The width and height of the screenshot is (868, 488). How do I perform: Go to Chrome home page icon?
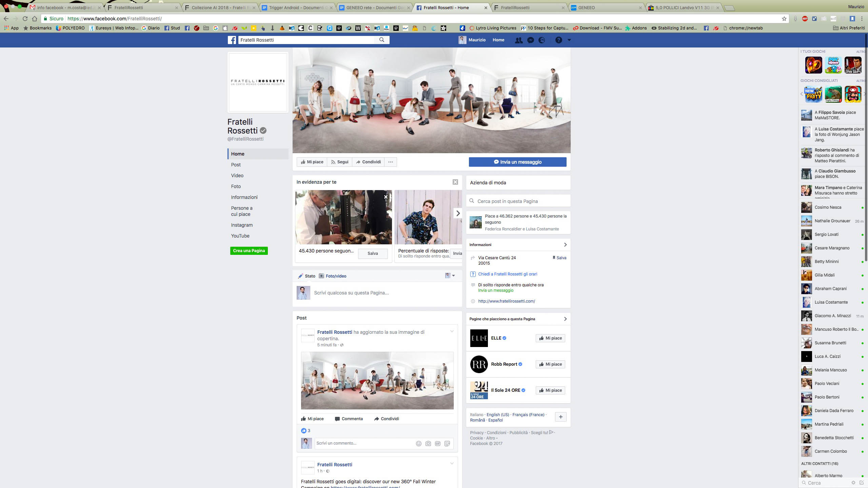click(x=35, y=19)
